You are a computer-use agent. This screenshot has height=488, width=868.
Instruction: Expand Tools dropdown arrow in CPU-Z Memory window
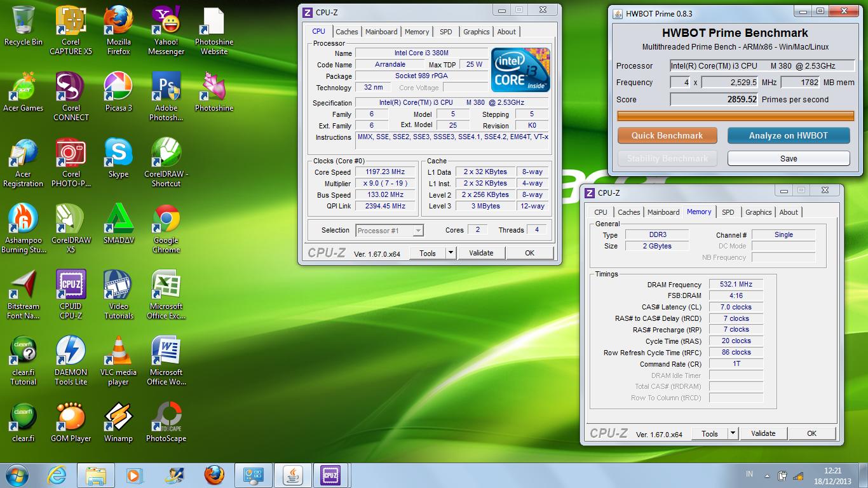click(x=733, y=433)
